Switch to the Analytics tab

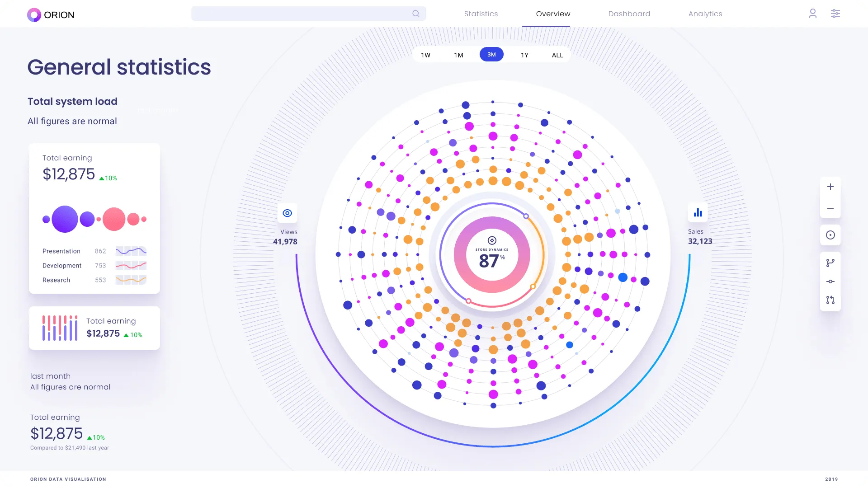pos(705,14)
